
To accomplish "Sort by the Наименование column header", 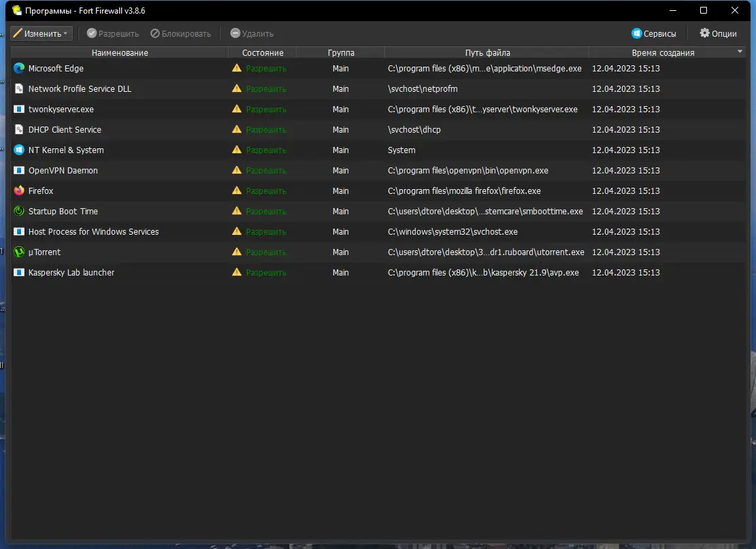I will (120, 52).
